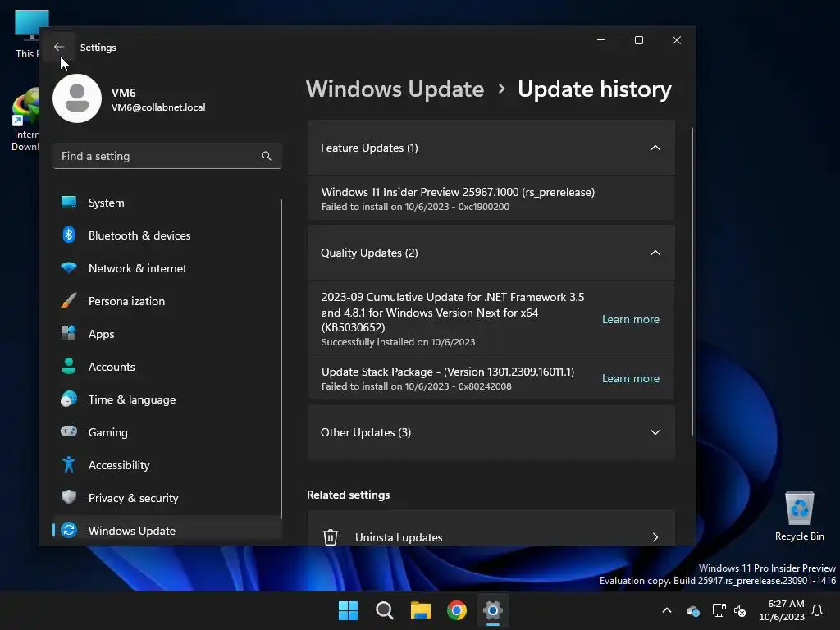Show hidden icons in the system tray
Screen dimensions: 840x630
point(666,610)
